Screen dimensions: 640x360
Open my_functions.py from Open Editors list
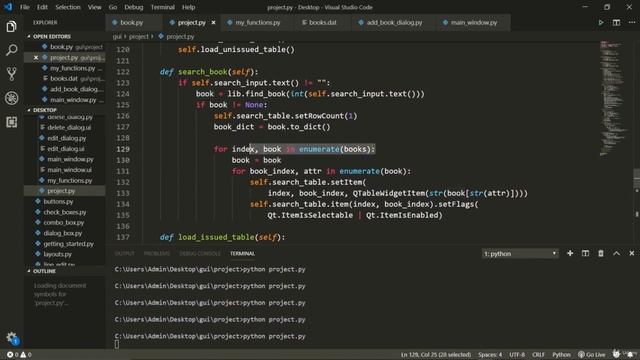point(65,68)
